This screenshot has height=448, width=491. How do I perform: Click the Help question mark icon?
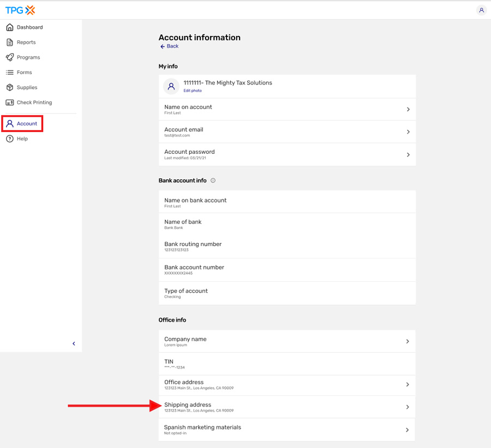coord(10,138)
